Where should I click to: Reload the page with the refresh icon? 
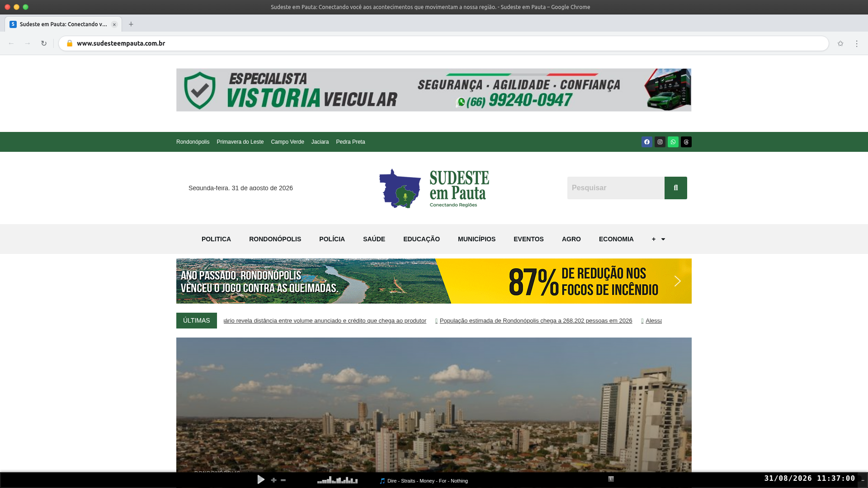coord(44,43)
